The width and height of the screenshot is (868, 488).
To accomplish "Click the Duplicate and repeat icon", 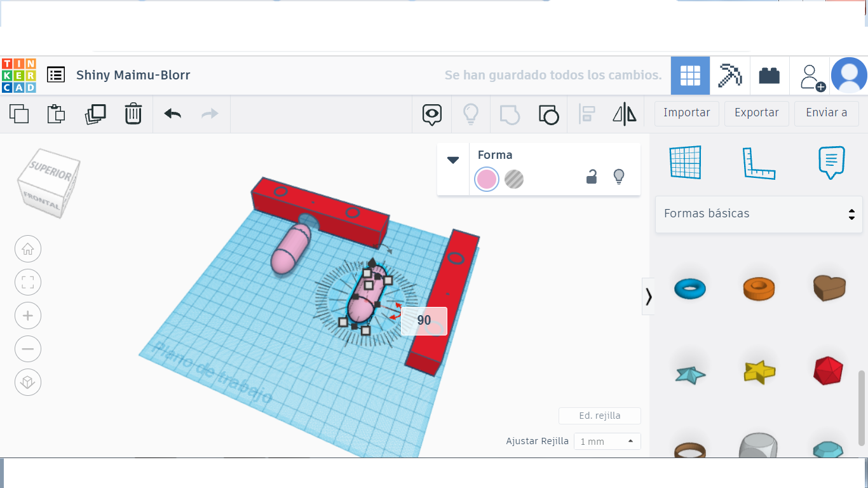I will pos(95,114).
